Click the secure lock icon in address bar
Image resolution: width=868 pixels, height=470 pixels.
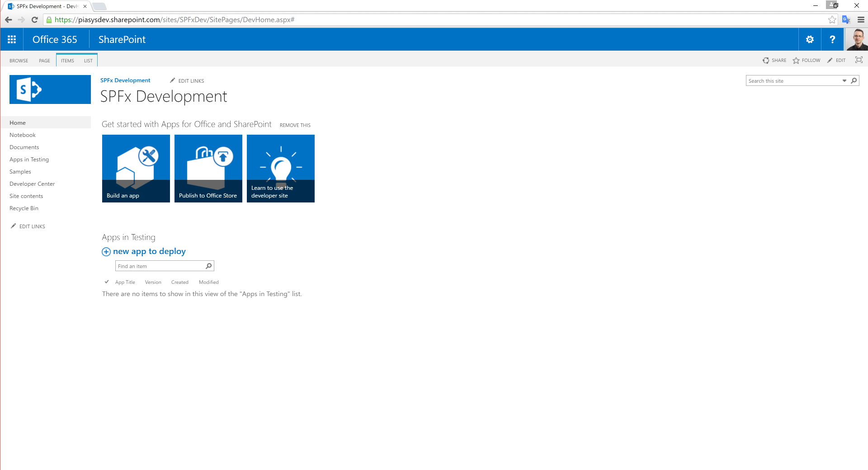click(49, 19)
